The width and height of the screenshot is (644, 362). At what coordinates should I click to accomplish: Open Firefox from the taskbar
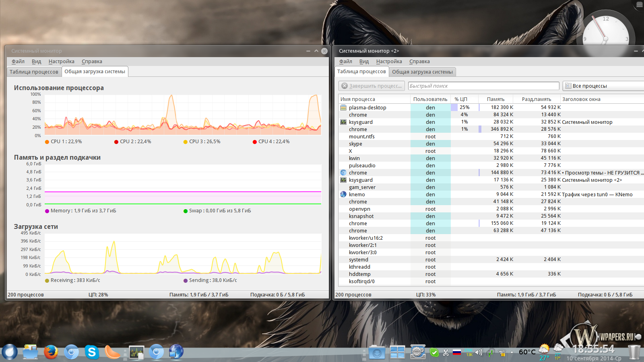coord(51,352)
